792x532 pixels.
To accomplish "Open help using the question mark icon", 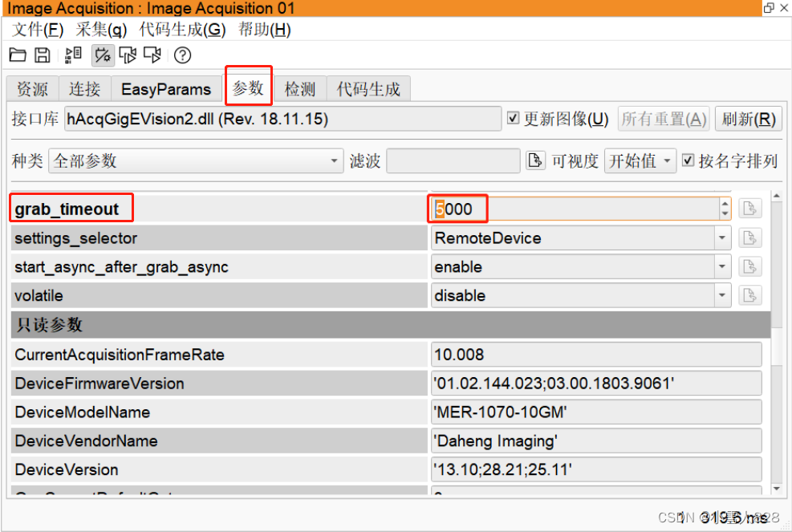I will pos(181,55).
